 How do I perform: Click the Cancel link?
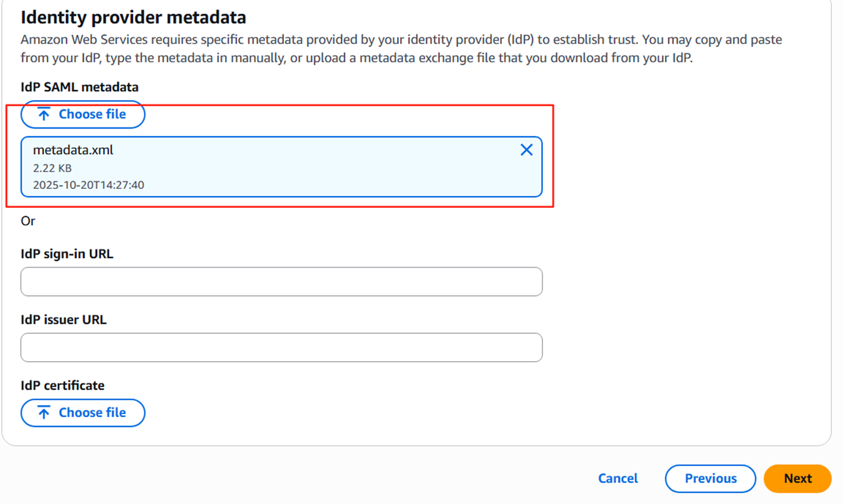pyautogui.click(x=618, y=479)
